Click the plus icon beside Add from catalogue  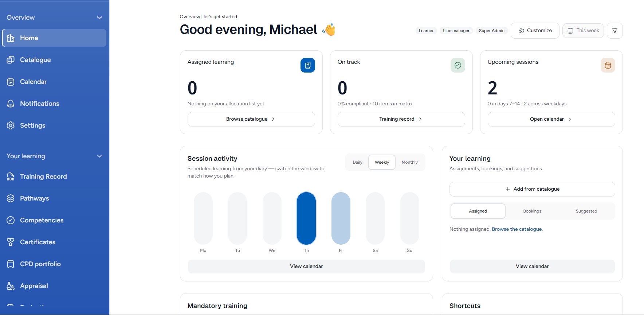(508, 189)
